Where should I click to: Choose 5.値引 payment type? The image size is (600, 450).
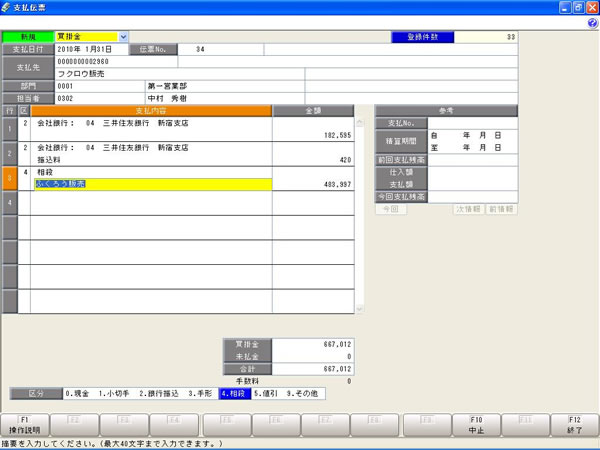265,393
